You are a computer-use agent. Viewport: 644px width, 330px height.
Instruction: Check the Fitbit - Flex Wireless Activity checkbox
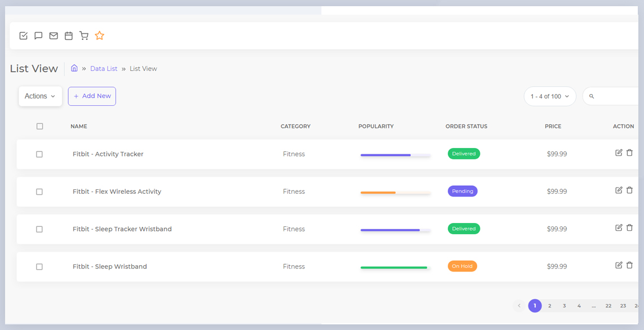39,191
